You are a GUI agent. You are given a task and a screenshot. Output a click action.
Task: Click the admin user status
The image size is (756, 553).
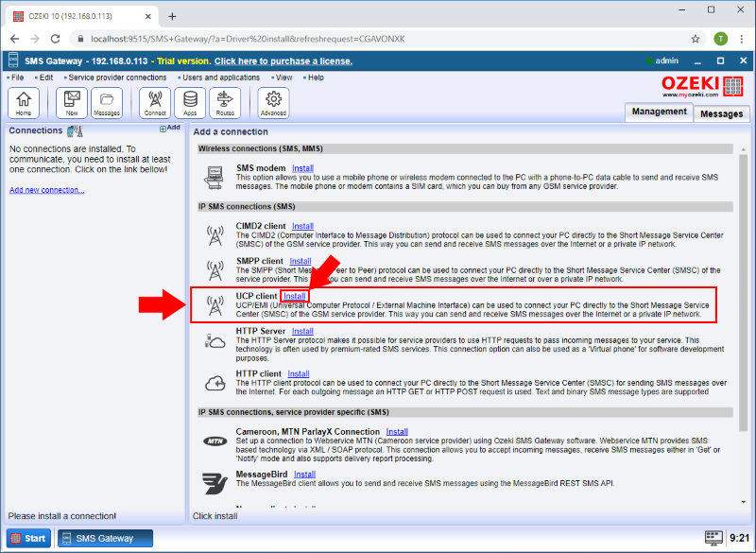coord(662,60)
